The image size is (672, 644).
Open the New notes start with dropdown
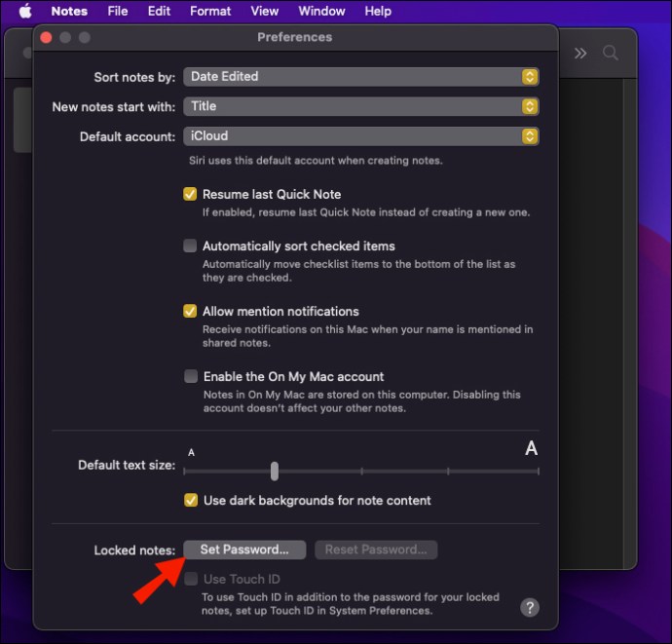point(361,106)
